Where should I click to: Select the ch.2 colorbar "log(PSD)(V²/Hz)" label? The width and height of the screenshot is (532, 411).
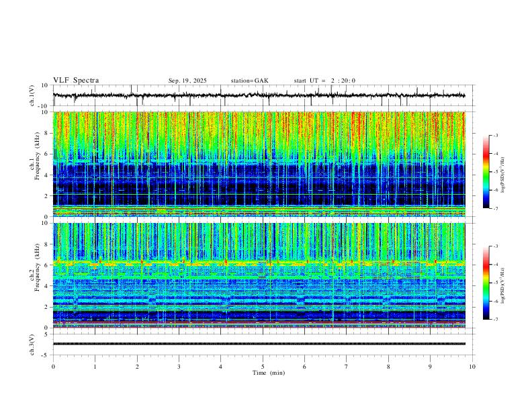[x=503, y=285]
